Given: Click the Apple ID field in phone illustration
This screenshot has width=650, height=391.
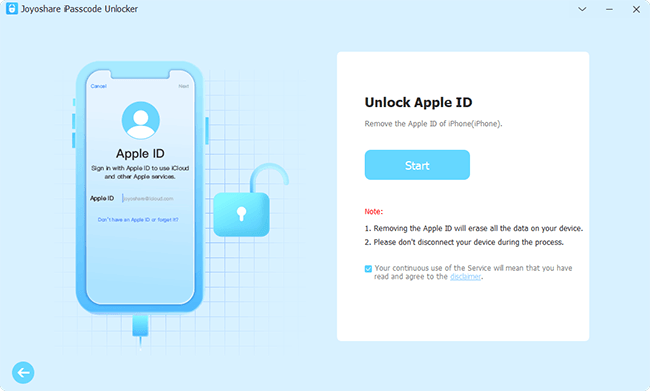Looking at the screenshot, I should [x=148, y=199].
